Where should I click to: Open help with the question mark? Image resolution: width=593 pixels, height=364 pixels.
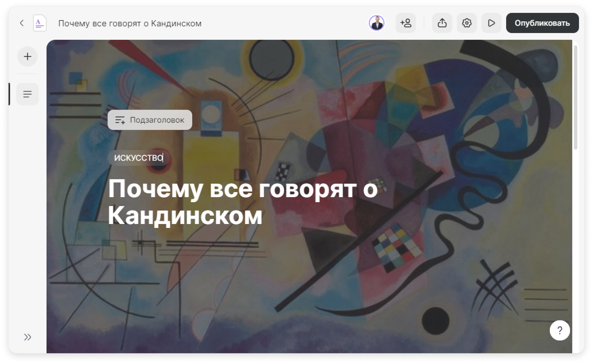560,330
